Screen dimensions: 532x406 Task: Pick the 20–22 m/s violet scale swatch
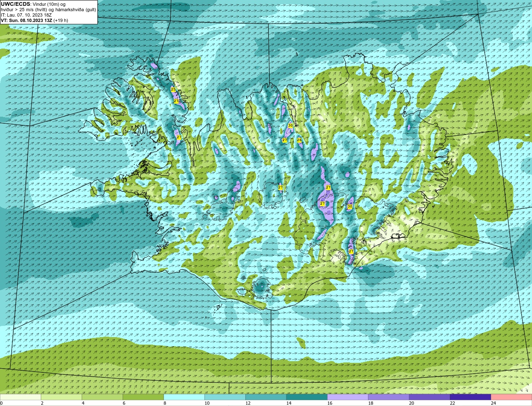tap(430, 397)
